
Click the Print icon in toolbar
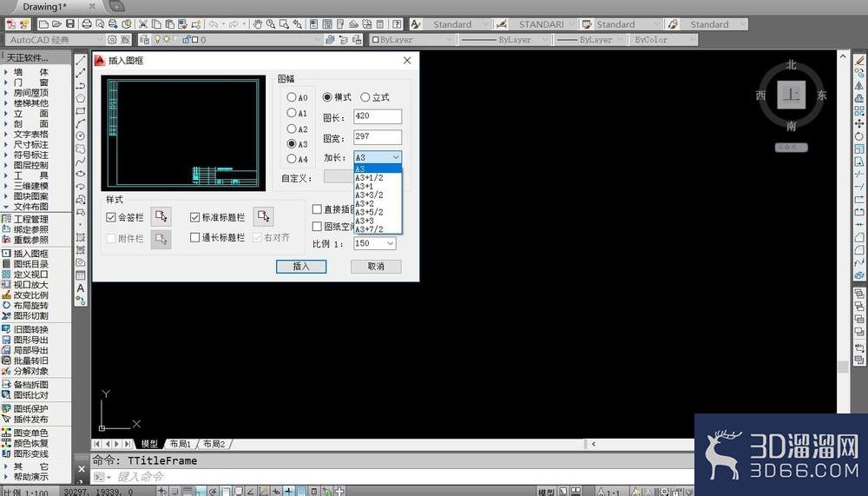[87, 24]
